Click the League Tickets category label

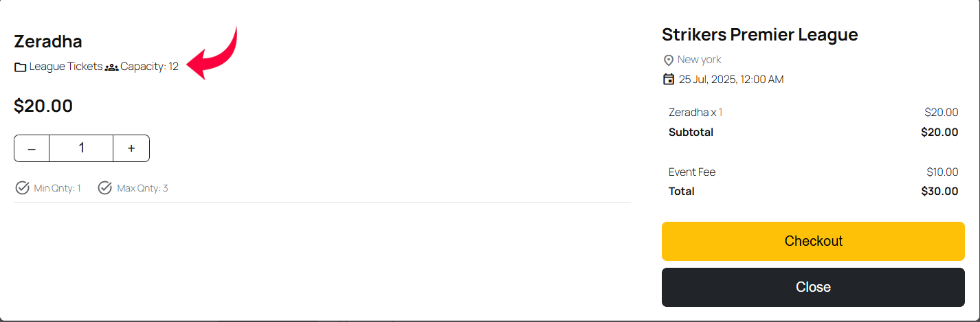coord(66,67)
